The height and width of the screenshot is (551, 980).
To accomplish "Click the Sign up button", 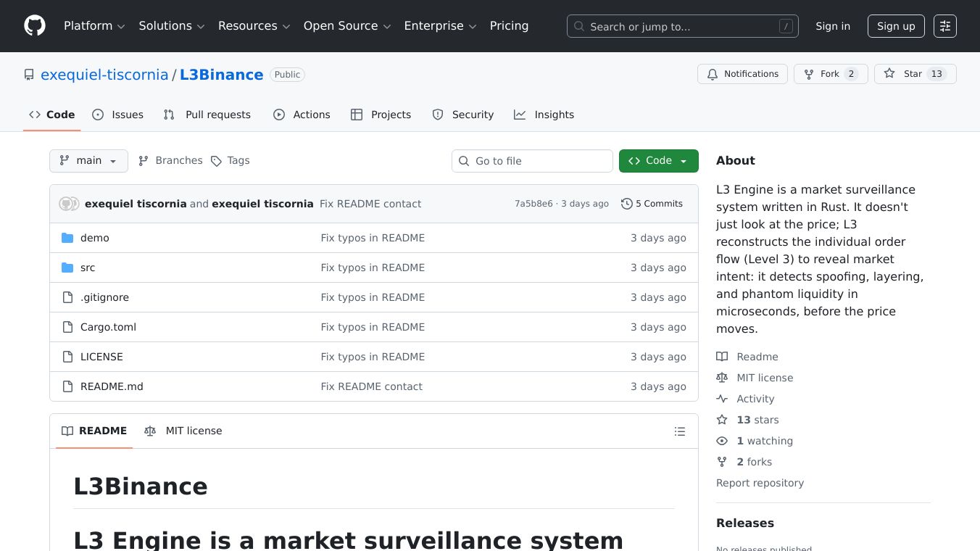I will pyautogui.click(x=896, y=25).
